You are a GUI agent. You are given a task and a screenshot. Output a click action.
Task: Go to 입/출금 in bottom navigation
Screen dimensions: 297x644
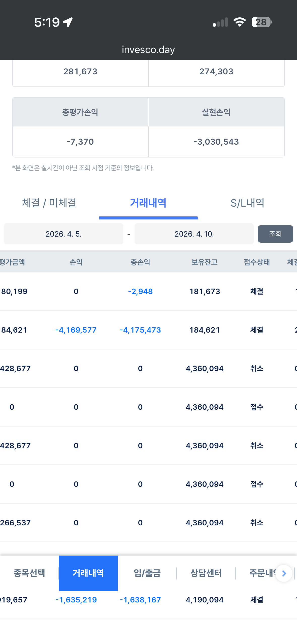click(x=147, y=573)
